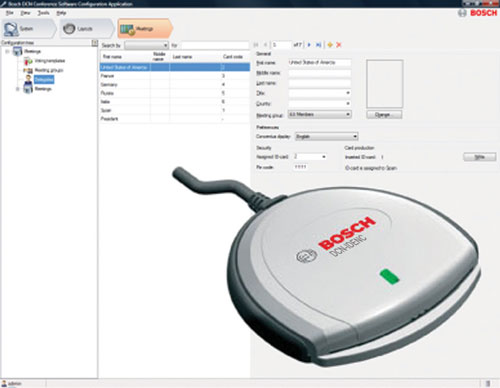The height and width of the screenshot is (388, 500).
Task: Click the Change picture button
Action: [x=384, y=114]
